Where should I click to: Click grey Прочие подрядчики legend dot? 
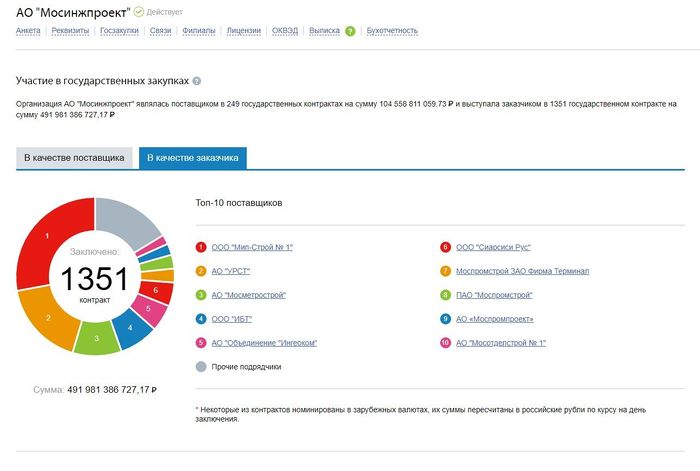201,367
